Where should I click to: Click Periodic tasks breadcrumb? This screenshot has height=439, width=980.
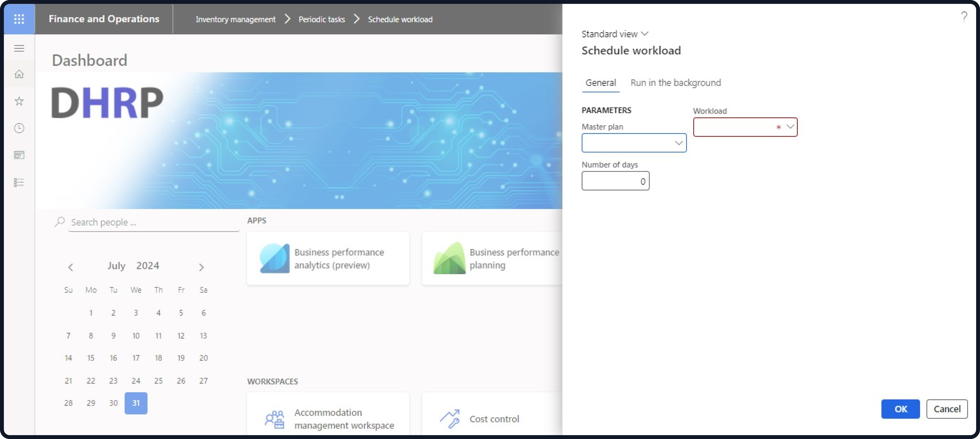point(321,19)
